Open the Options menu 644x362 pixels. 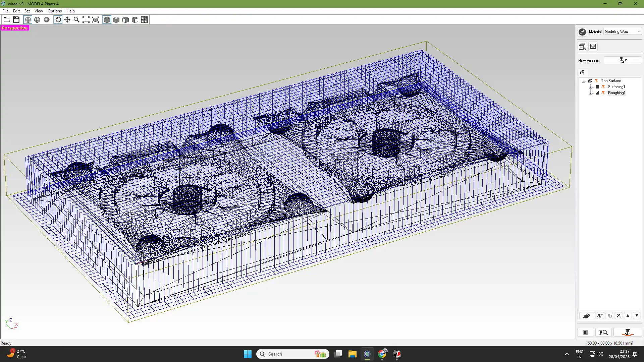(x=55, y=11)
